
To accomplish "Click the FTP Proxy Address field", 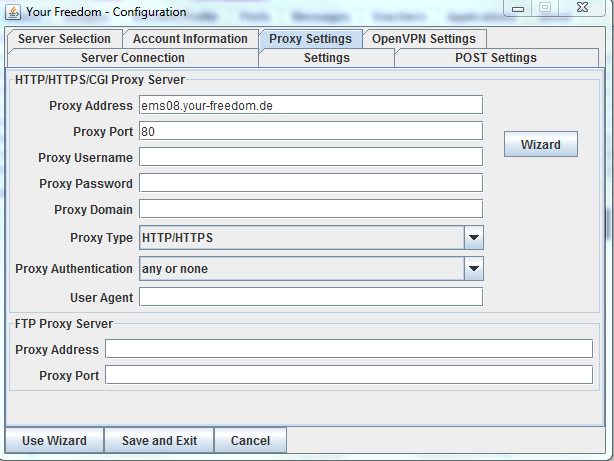I will pyautogui.click(x=349, y=349).
